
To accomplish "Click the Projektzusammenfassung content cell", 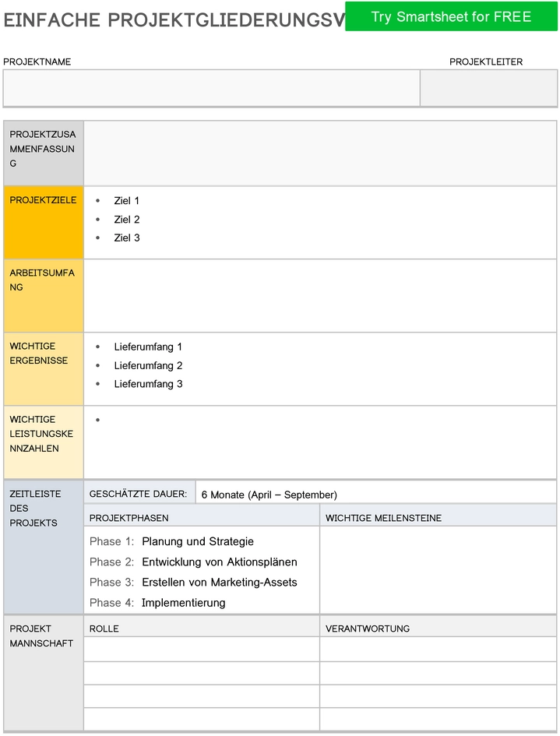I will coord(320,153).
